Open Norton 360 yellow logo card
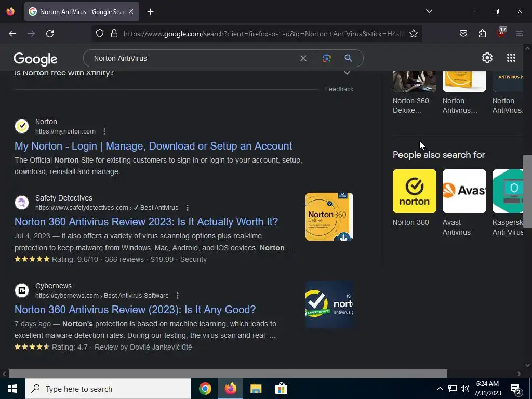The image size is (532, 399). click(x=414, y=191)
